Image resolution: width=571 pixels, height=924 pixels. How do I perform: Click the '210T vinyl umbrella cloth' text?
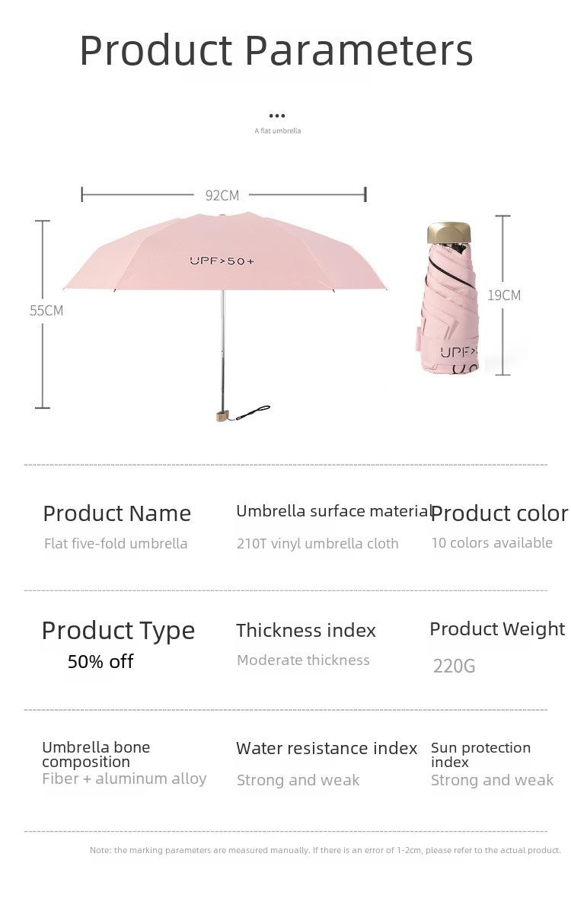pos(317,543)
